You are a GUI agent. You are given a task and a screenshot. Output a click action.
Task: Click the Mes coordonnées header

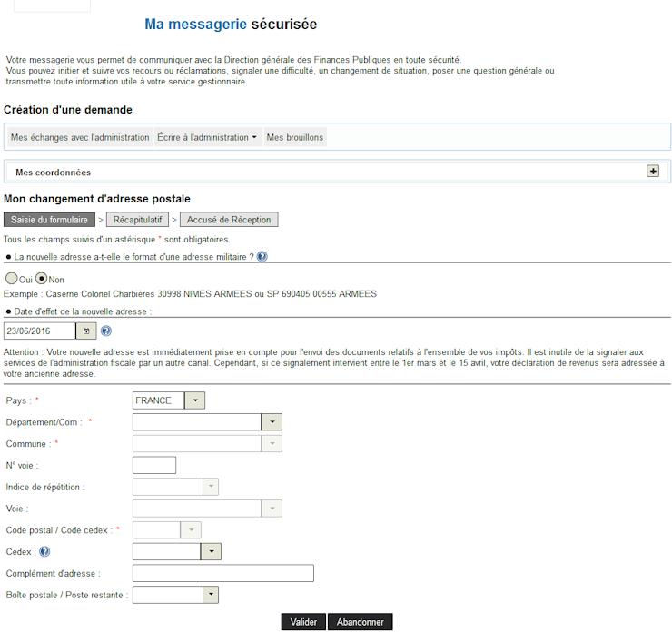54,173
